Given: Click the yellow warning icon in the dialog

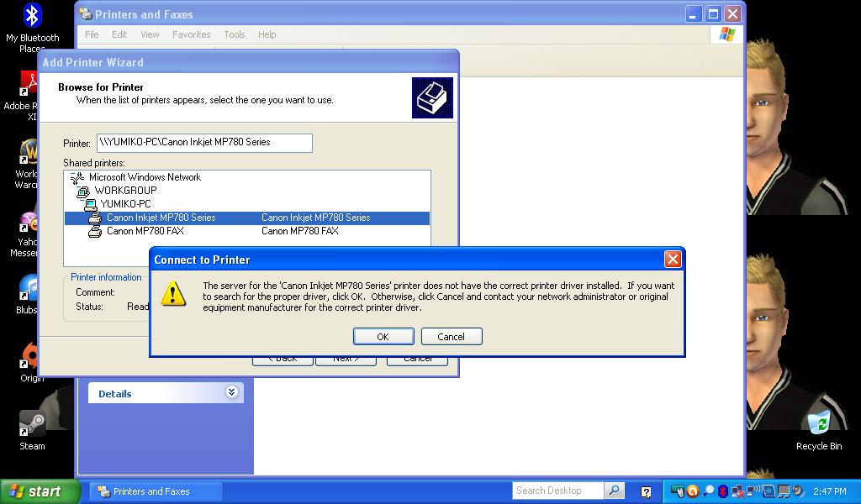Looking at the screenshot, I should [173, 293].
